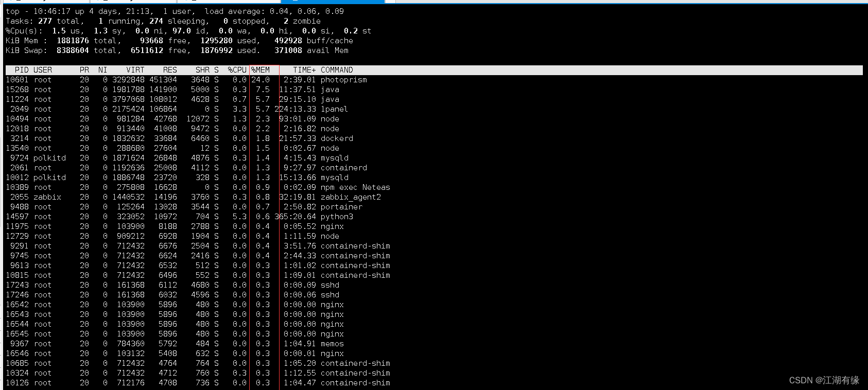
Task: Click the 365:20.64 TIME+ value
Action: tap(295, 217)
